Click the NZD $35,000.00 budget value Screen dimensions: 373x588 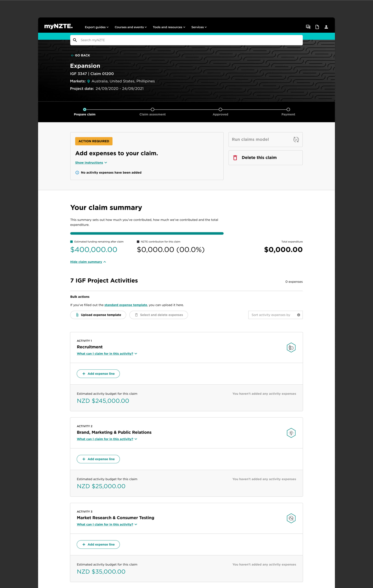tap(101, 571)
